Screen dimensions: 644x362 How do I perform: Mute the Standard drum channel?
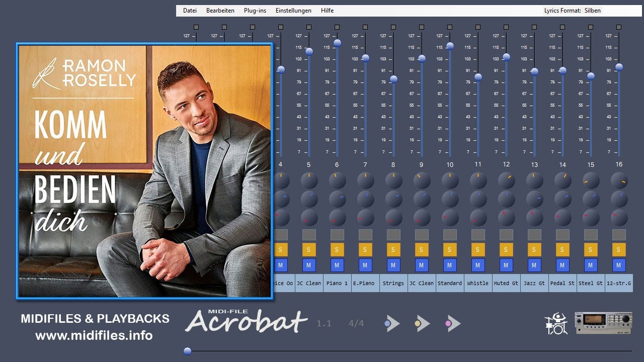click(x=450, y=265)
